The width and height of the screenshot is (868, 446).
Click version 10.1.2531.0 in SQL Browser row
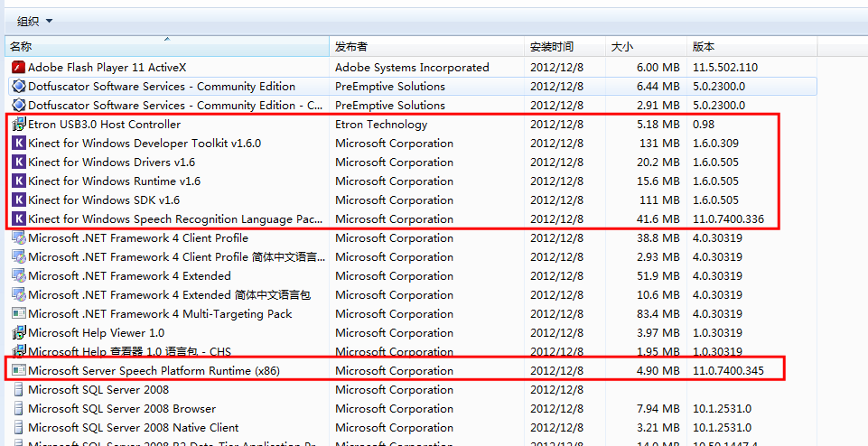[722, 408]
